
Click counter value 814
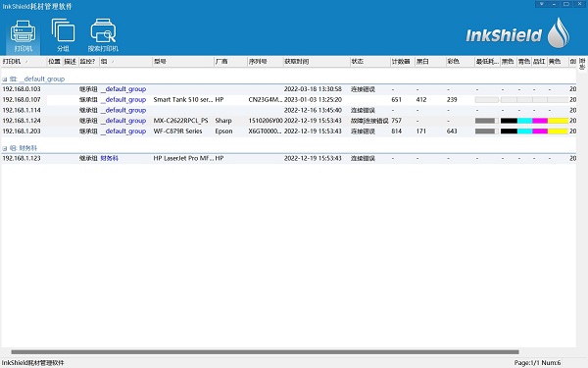(x=396, y=131)
